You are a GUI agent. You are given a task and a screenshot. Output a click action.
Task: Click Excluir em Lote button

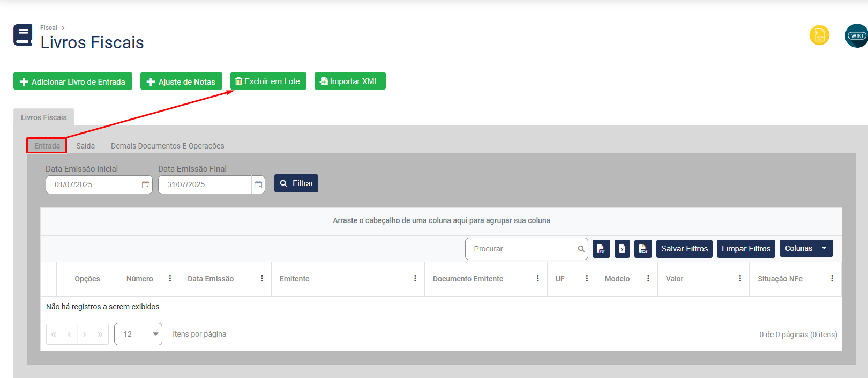point(268,81)
